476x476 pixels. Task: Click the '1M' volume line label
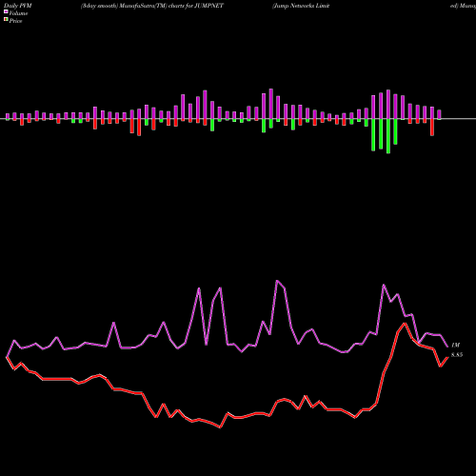click(x=456, y=345)
